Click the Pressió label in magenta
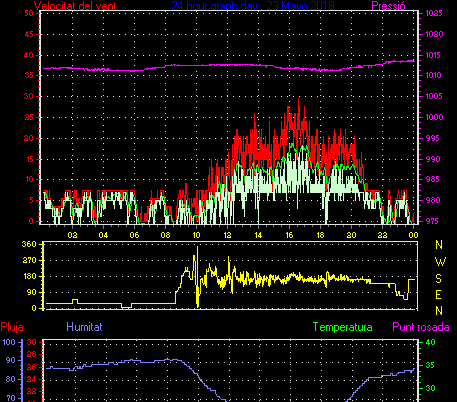 pyautogui.click(x=388, y=6)
